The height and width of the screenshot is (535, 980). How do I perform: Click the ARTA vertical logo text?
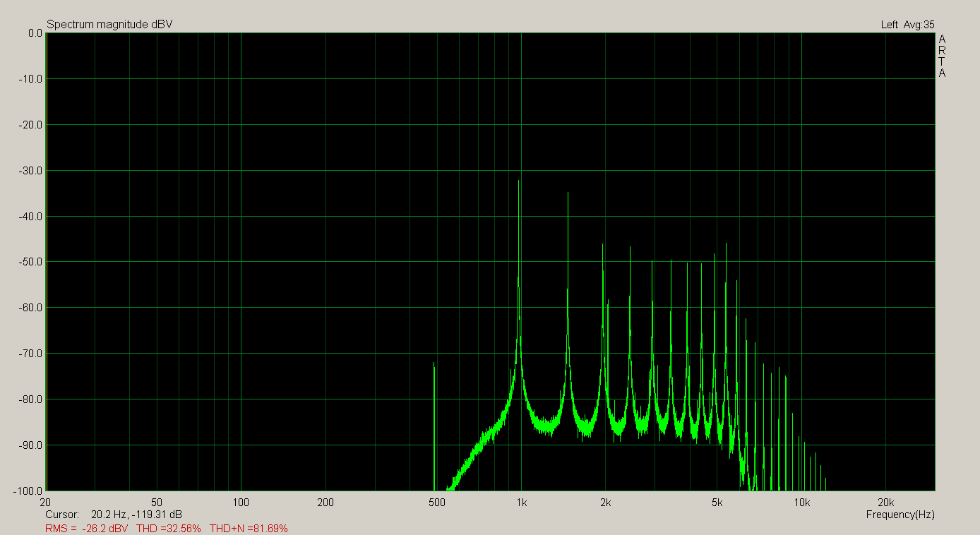pyautogui.click(x=942, y=56)
